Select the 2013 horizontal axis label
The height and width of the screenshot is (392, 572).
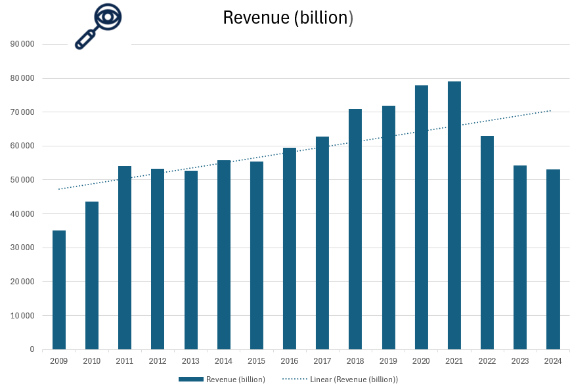190,360
